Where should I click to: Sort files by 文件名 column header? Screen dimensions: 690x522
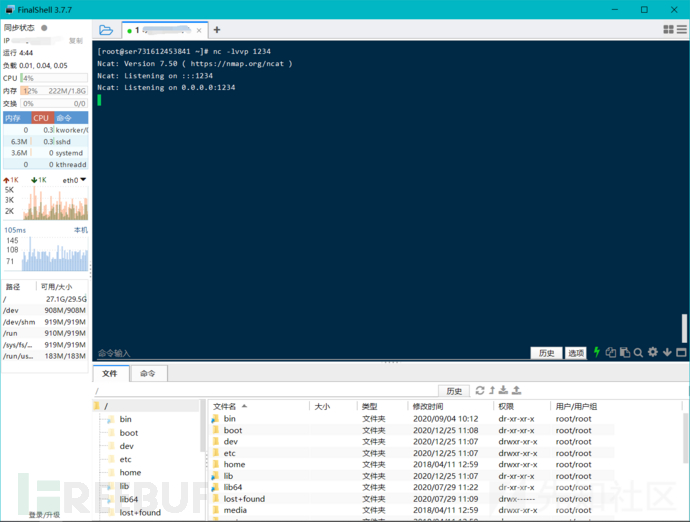[x=225, y=407]
